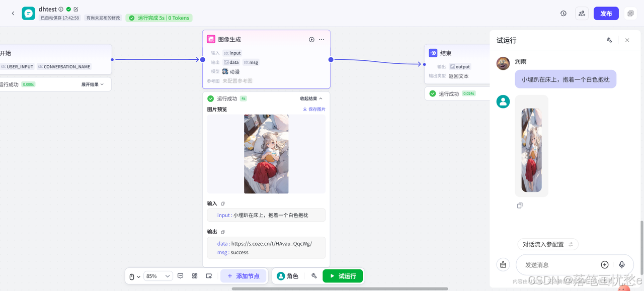This screenshot has height=291, width=644.
Task: Click the 运行完成 5s status badge
Action: 159,18
